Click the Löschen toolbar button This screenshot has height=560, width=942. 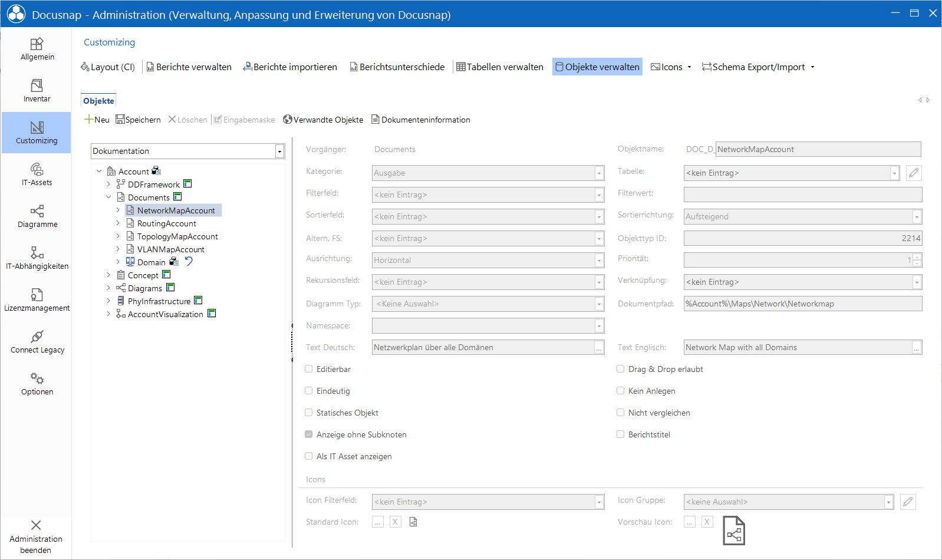click(188, 120)
